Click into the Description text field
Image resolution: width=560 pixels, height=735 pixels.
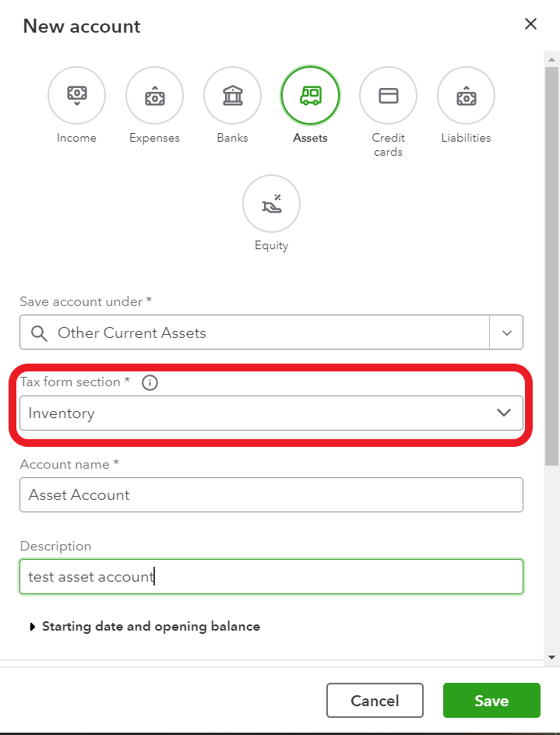[271, 576]
